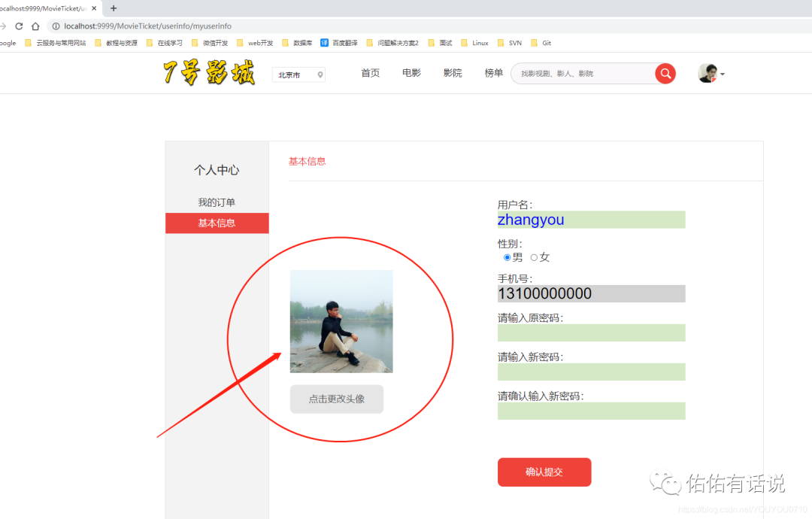Click the 请输入新密码 input field
Viewport: 812px width, 519px height.
pyautogui.click(x=592, y=372)
